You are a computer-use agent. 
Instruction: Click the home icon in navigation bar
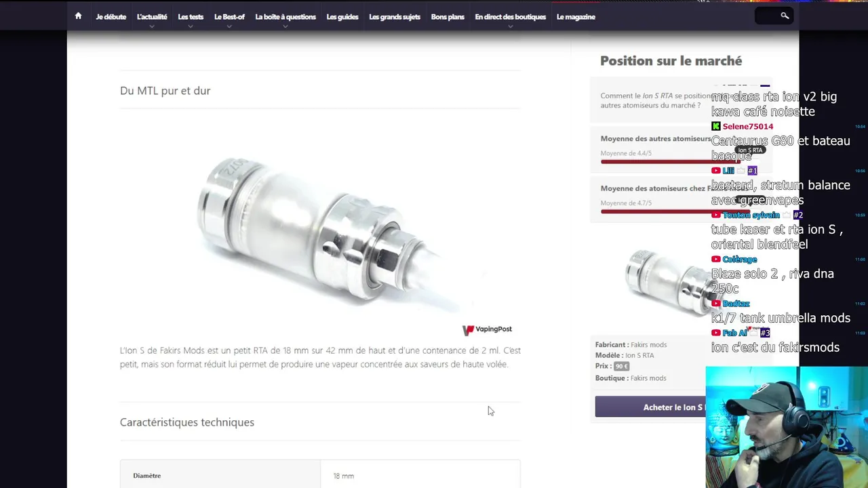click(78, 16)
